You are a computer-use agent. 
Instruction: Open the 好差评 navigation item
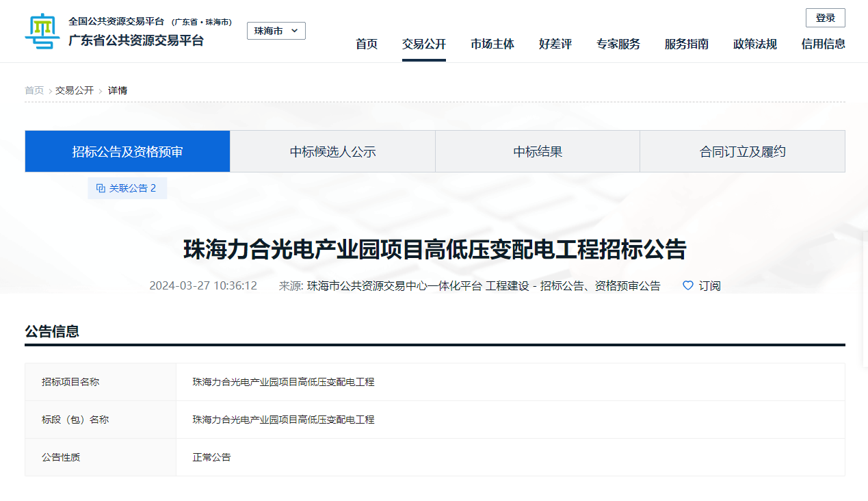coord(555,44)
